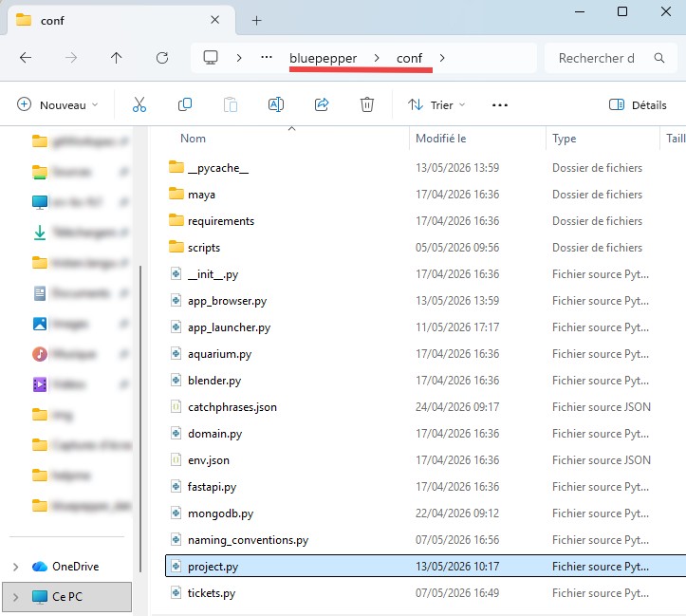The height and width of the screenshot is (616, 686).
Task: Click the Delete trash icon
Action: click(x=367, y=105)
